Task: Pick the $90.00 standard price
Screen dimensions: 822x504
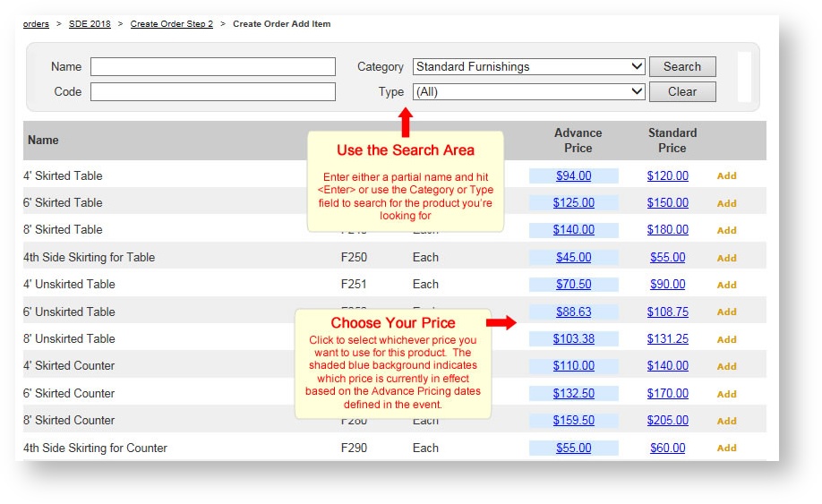Action: (667, 285)
